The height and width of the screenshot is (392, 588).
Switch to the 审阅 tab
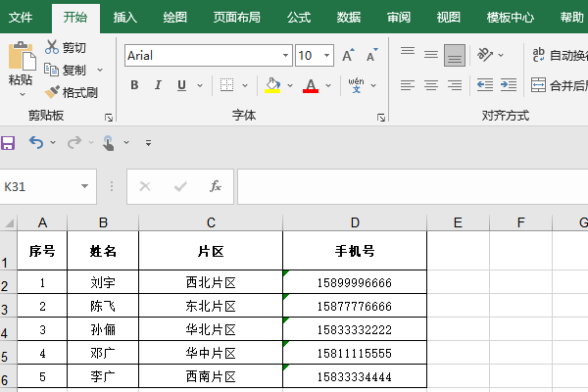[x=399, y=17]
